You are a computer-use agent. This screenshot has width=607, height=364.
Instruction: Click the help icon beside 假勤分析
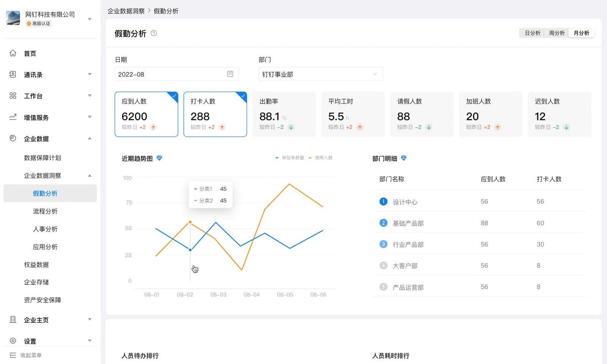pos(154,33)
